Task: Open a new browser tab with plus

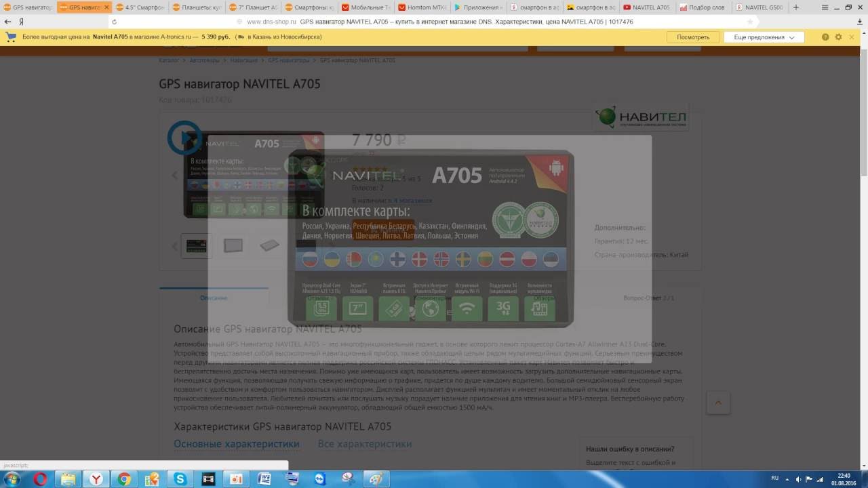Action: pyautogui.click(x=796, y=7)
